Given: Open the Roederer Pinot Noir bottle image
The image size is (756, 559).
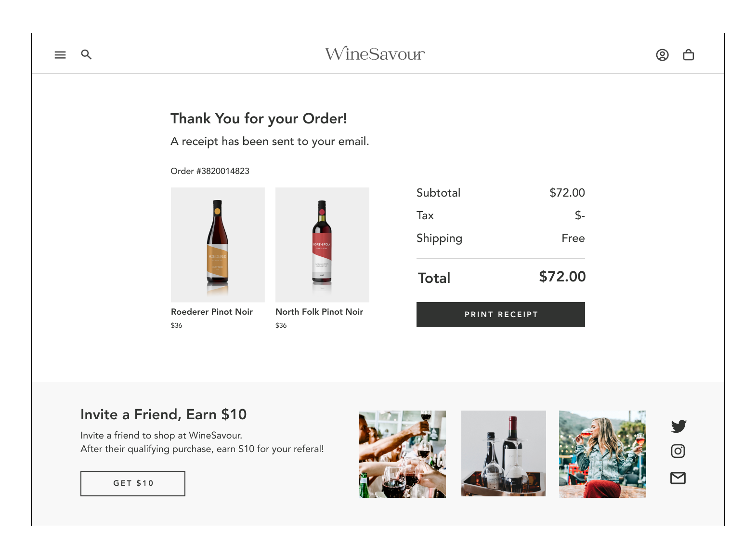Looking at the screenshot, I should (x=218, y=245).
